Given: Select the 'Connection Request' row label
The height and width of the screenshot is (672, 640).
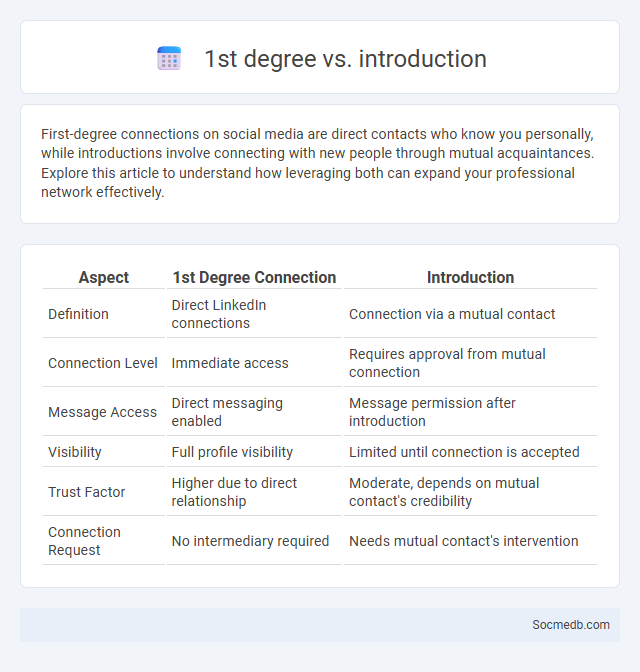Looking at the screenshot, I should click(84, 541).
